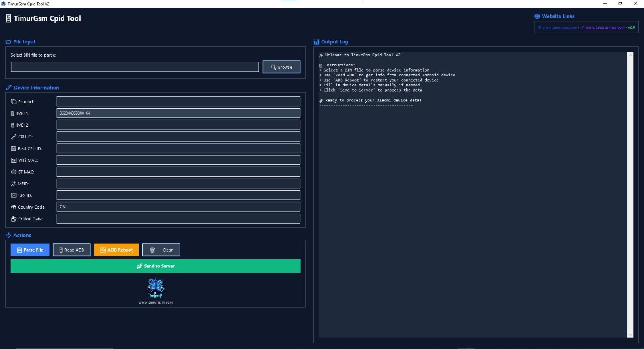Click the Real CPU ID input field
The image size is (644, 349).
[x=178, y=148]
